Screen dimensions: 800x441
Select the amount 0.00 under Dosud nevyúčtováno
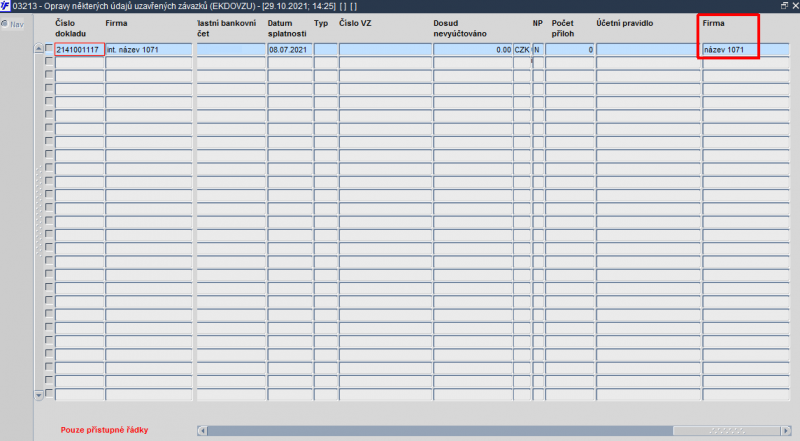click(473, 50)
